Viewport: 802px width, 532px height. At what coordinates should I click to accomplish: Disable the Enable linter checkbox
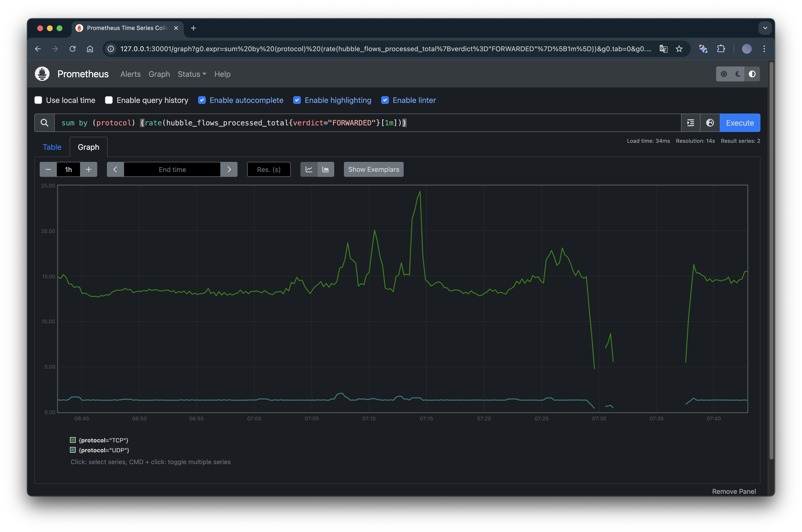point(385,100)
